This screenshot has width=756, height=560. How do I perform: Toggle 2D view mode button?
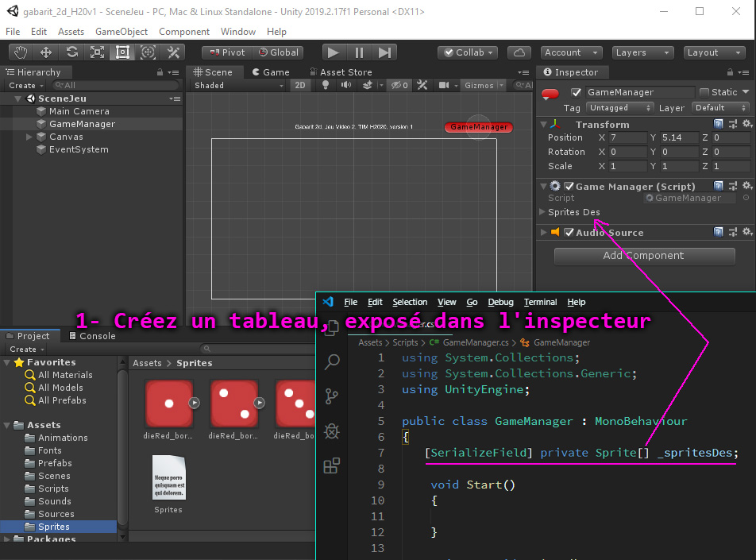coord(300,86)
